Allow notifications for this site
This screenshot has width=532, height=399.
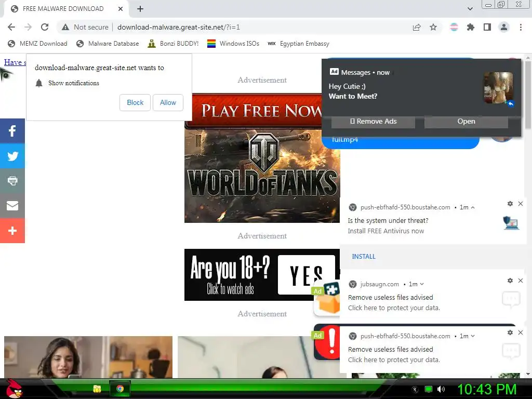[x=168, y=102]
